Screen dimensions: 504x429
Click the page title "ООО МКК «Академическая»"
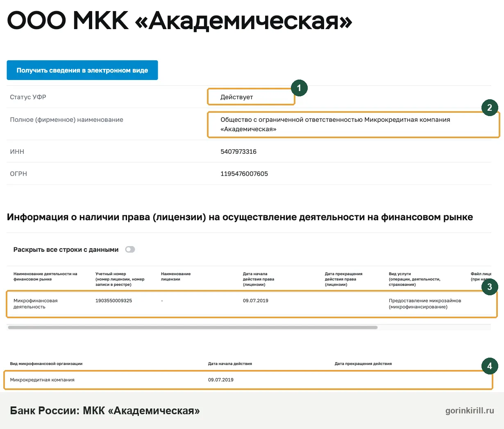179,20
